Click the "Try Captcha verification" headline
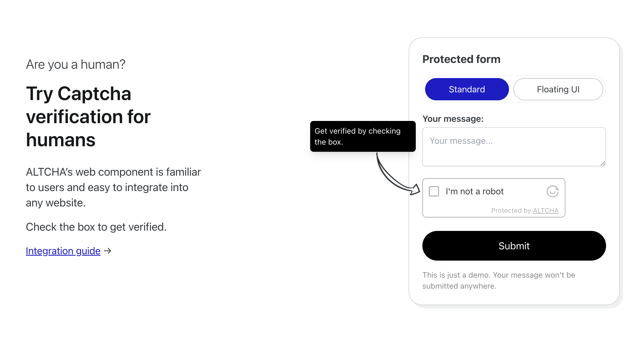This screenshot has width=644, height=345. (x=88, y=117)
